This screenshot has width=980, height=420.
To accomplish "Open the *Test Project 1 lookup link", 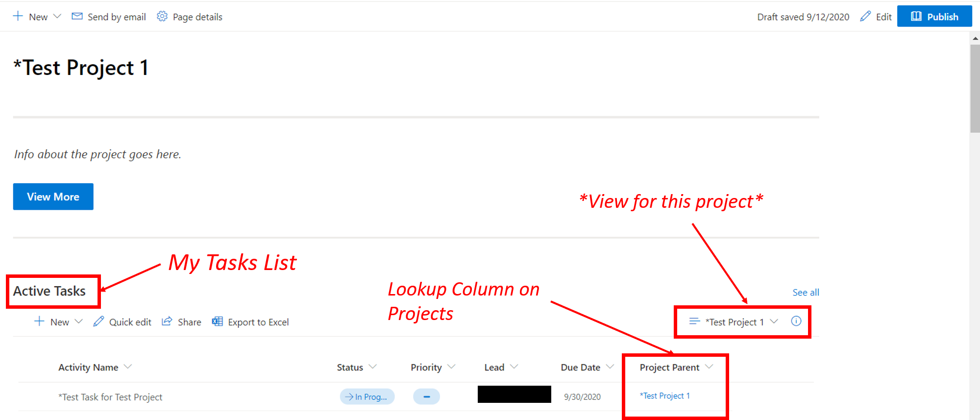I will pyautogui.click(x=664, y=395).
